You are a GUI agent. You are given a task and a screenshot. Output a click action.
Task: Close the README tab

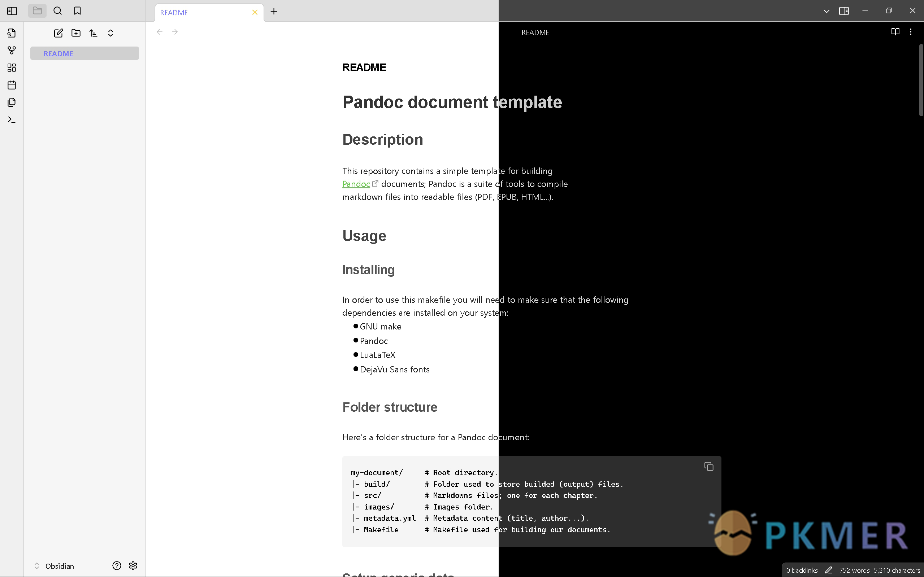255,13
